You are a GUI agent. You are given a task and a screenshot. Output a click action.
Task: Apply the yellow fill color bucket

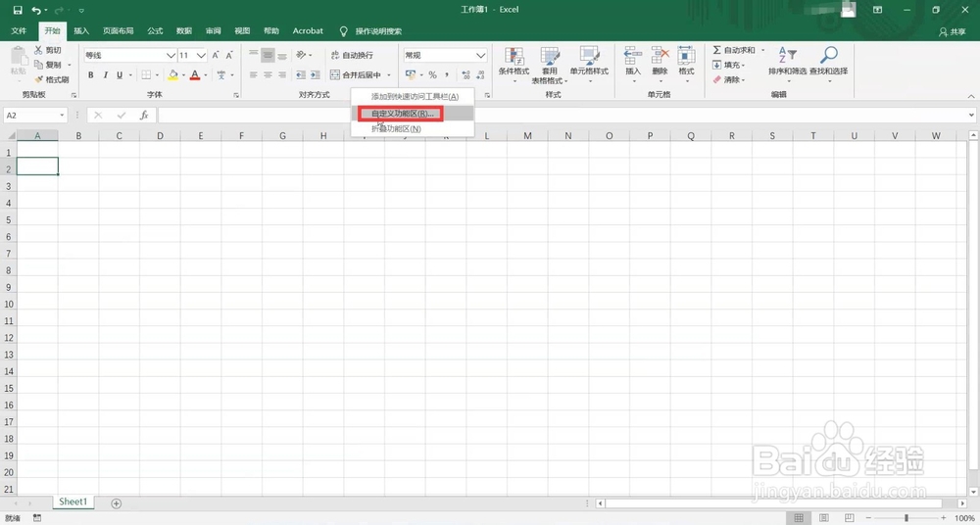(173, 75)
